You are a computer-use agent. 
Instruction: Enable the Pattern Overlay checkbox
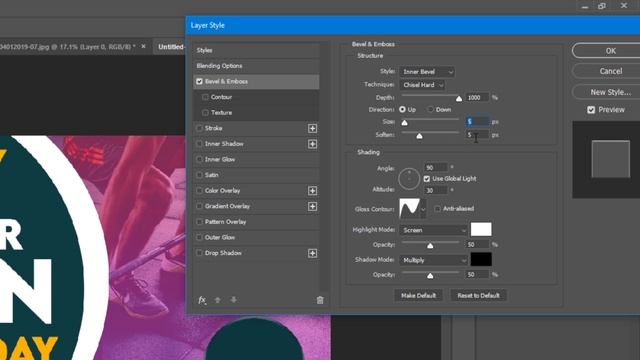199,222
